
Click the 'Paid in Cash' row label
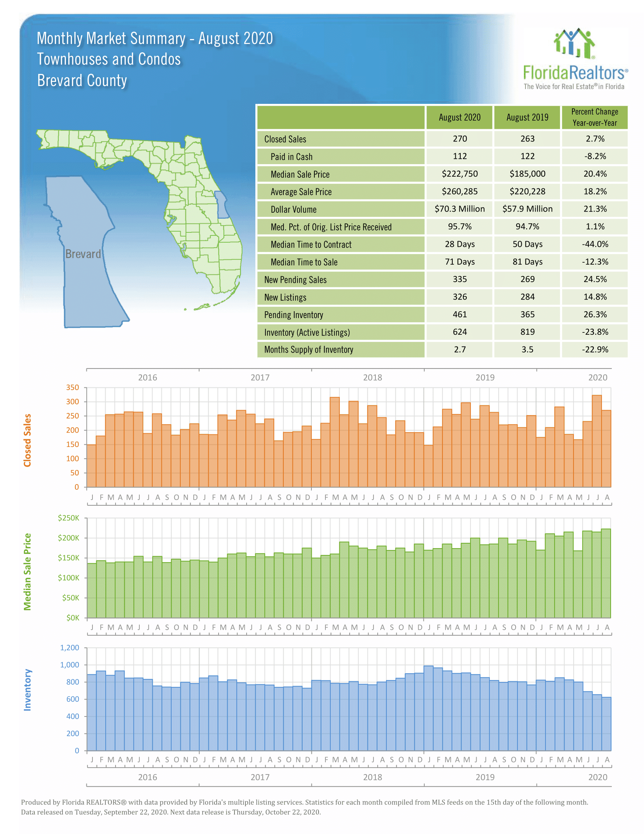[291, 157]
